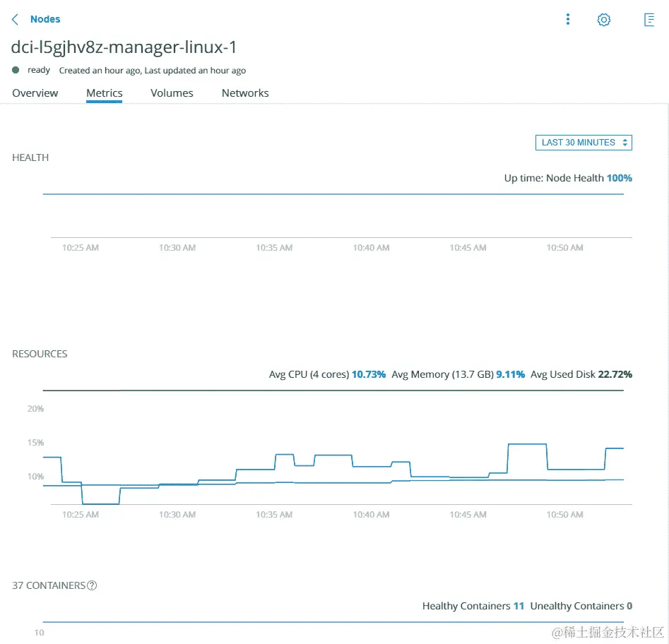Image resolution: width=669 pixels, height=644 pixels.
Task: Go back using the left chevron arrow
Action: (15, 19)
